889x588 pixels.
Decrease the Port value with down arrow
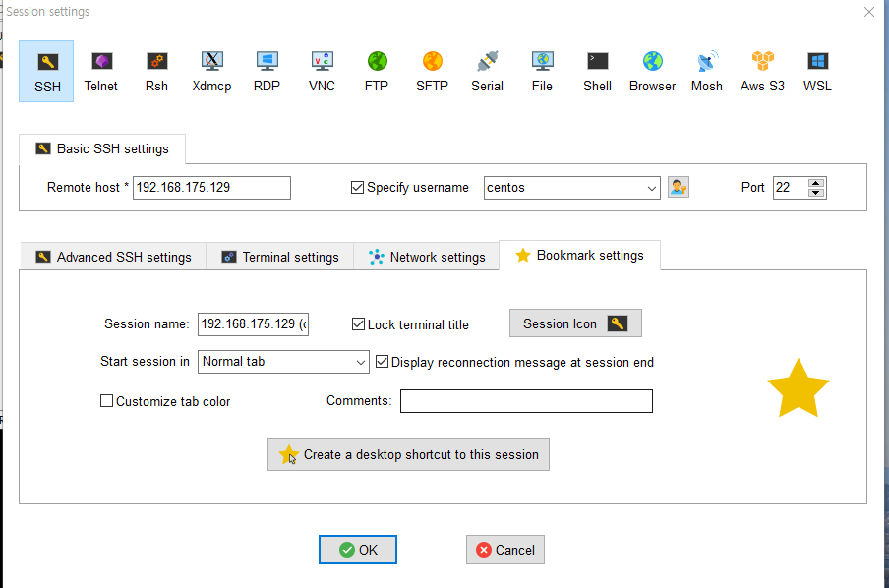click(x=816, y=193)
